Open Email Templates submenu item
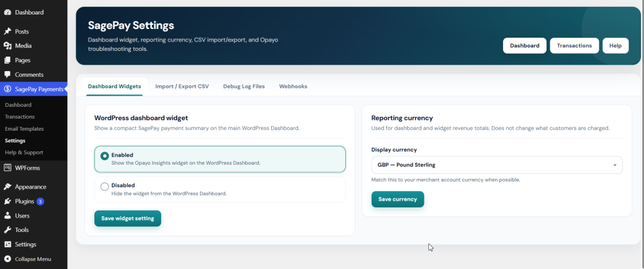The height and width of the screenshot is (269, 644). pyautogui.click(x=25, y=129)
